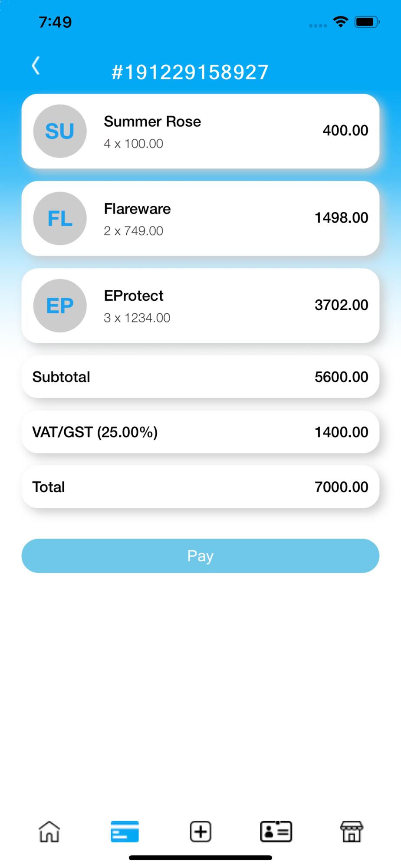401x868 pixels.
Task: Open the store shop icon
Action: pos(352,832)
